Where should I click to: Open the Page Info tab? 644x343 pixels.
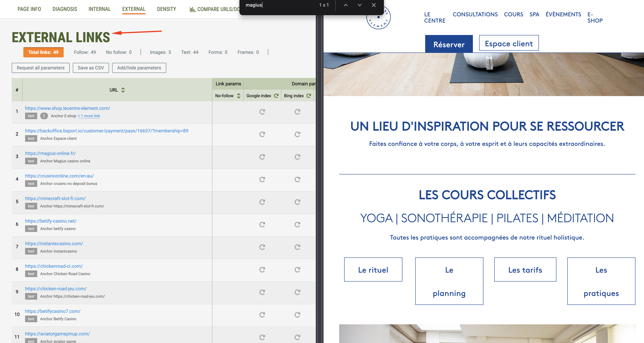(29, 9)
